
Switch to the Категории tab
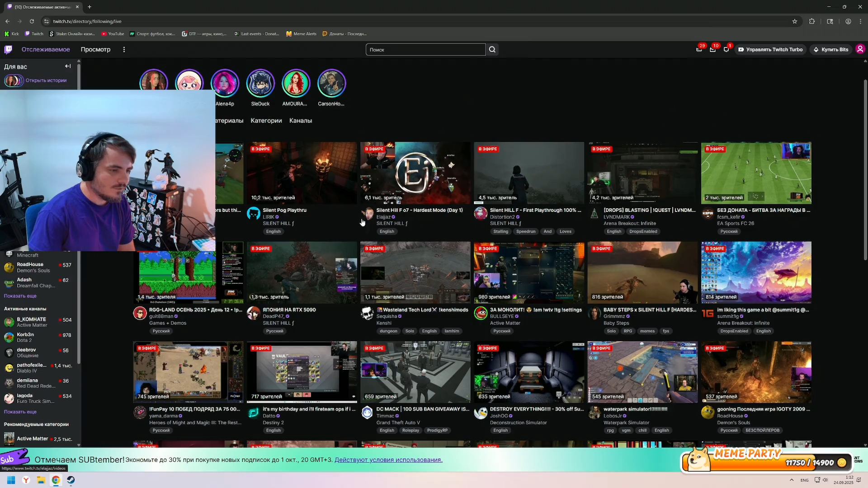point(266,121)
